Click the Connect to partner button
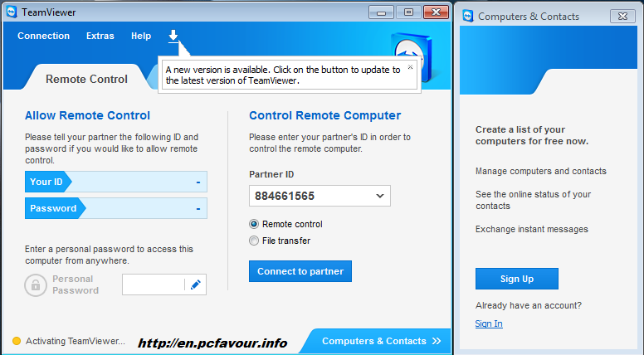The image size is (644, 355). [300, 271]
